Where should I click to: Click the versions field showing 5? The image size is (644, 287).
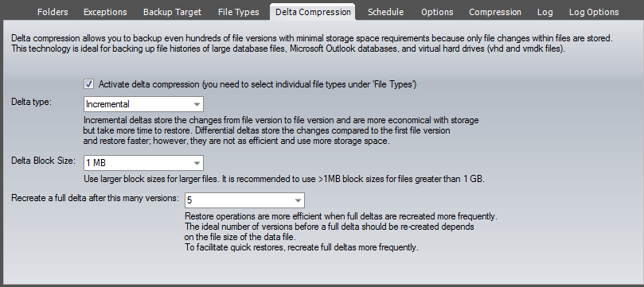click(245, 200)
